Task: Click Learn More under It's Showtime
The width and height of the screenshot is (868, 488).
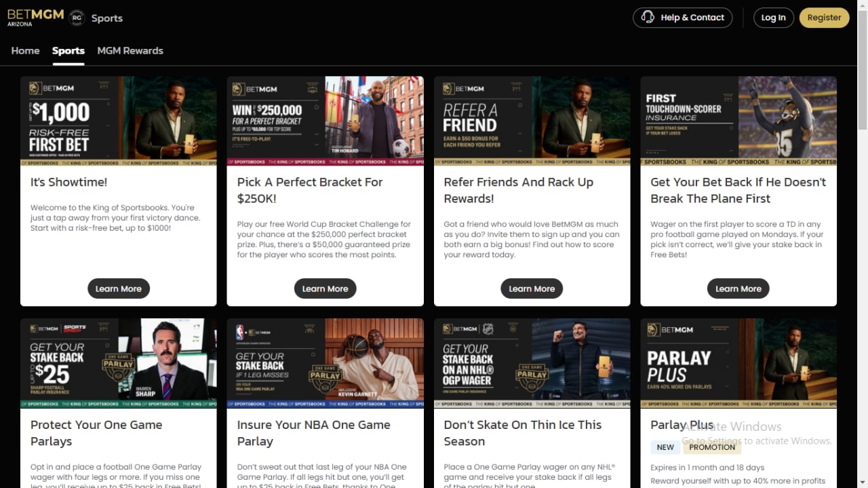Action: pos(119,288)
